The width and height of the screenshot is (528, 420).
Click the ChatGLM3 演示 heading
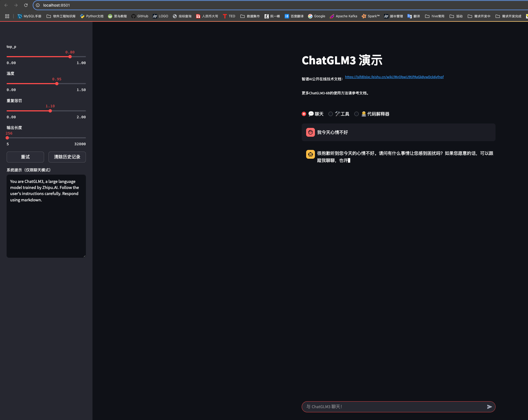pos(342,60)
